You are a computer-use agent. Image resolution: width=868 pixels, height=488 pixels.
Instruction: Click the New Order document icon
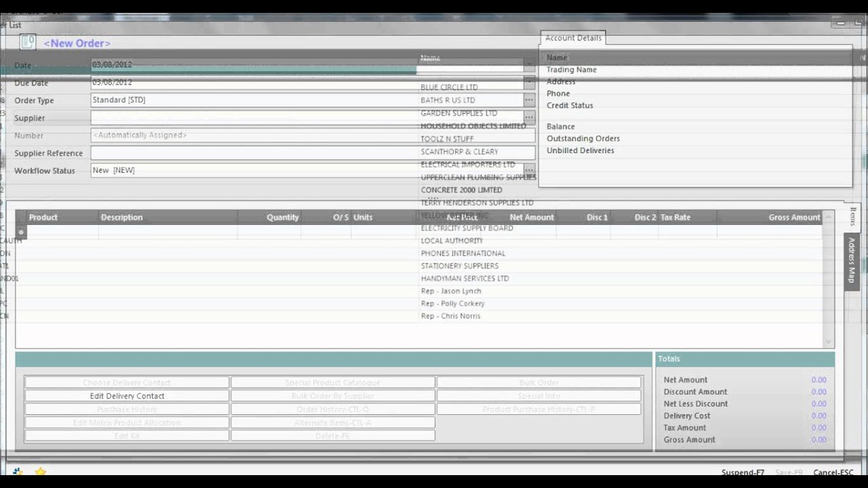pyautogui.click(x=28, y=42)
